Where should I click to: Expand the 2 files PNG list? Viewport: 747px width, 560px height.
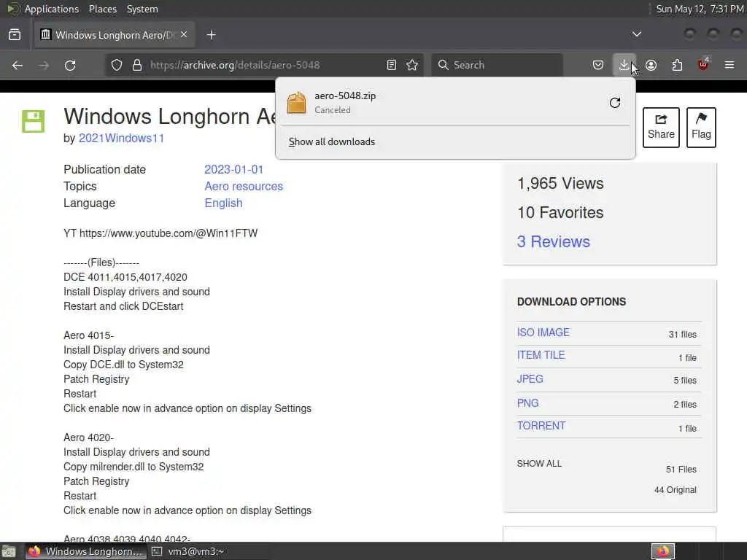(x=684, y=404)
